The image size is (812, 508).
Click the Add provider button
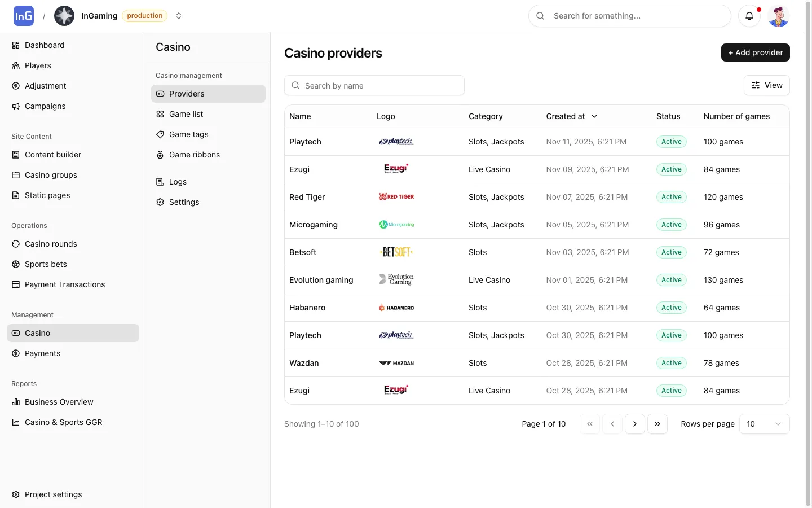[755, 52]
